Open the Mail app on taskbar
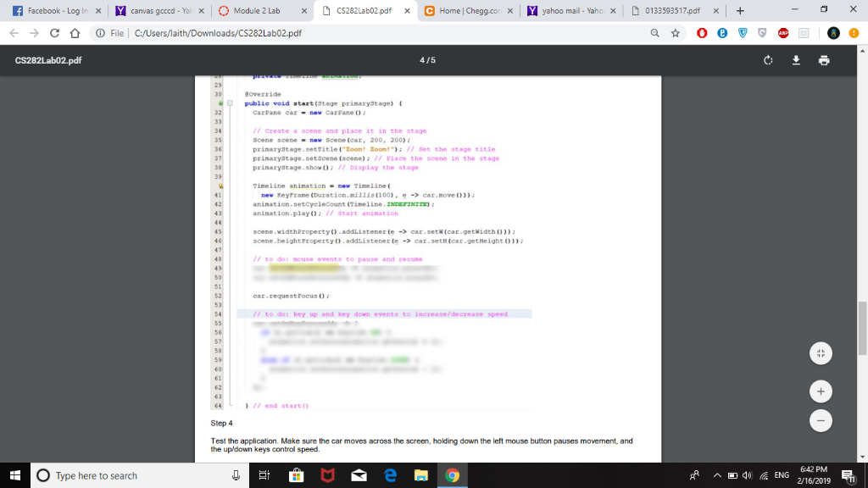Screen dimensions: 868x488 (x=359, y=475)
